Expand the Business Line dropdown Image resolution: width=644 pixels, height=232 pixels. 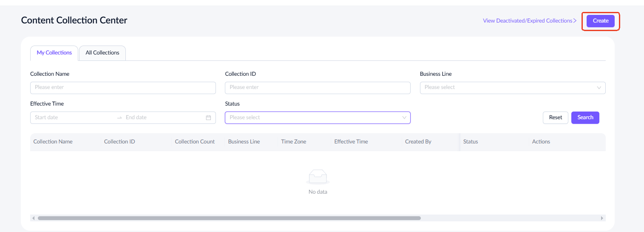click(512, 88)
